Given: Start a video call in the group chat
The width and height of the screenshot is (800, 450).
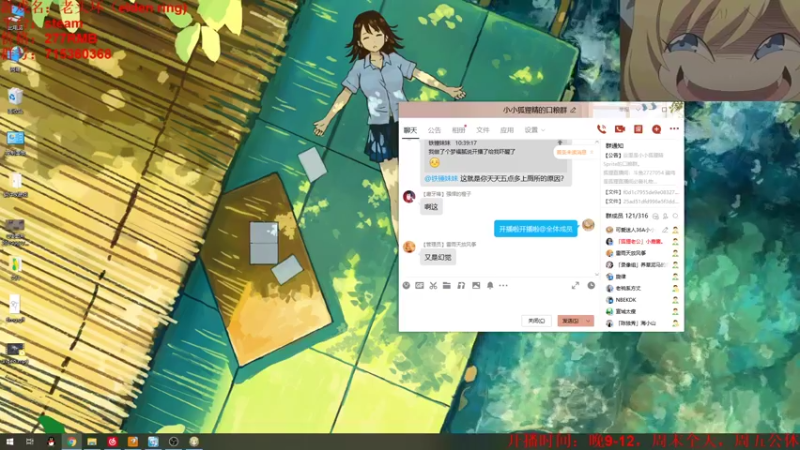Looking at the screenshot, I should [x=620, y=129].
